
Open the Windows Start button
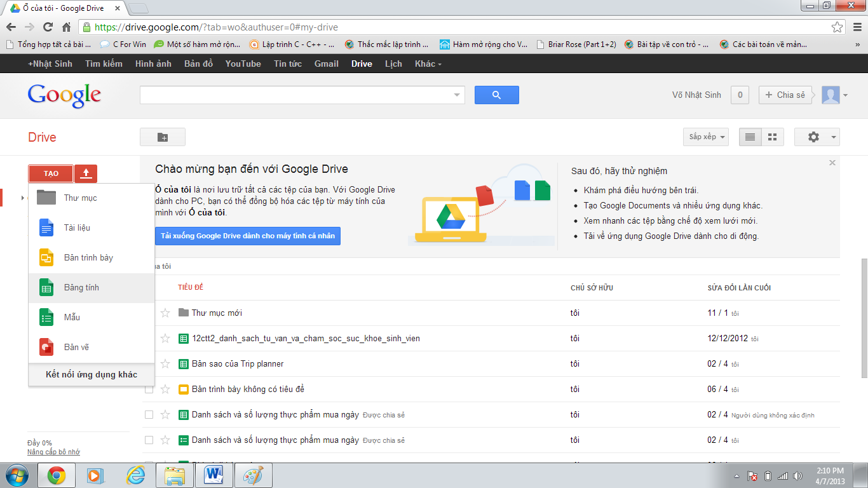pyautogui.click(x=17, y=475)
